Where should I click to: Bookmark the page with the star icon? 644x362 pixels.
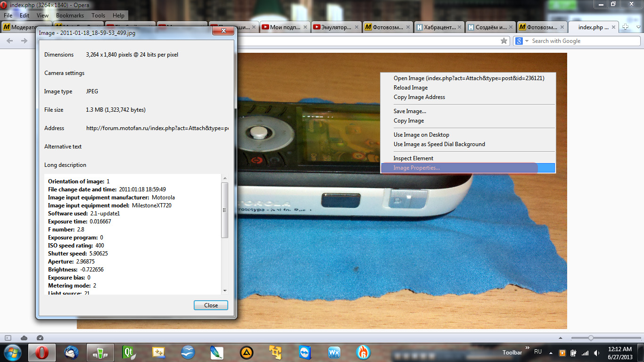pos(504,41)
